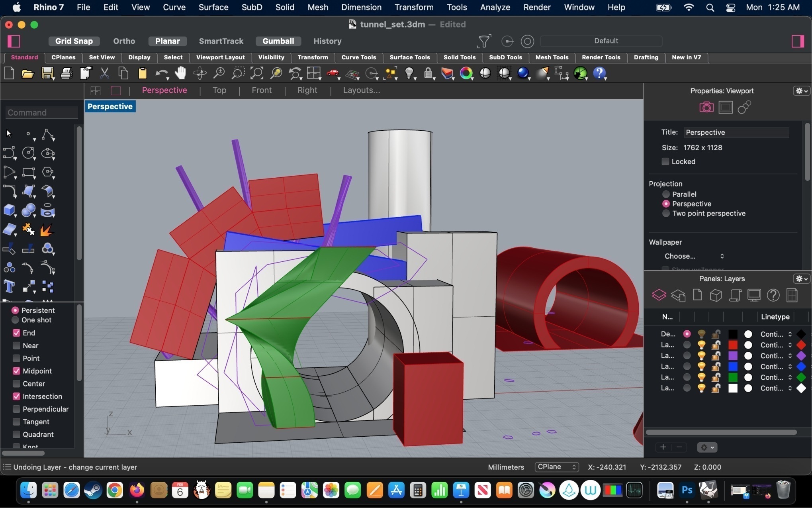
Task: Switch to the Top viewport tab
Action: (219, 90)
